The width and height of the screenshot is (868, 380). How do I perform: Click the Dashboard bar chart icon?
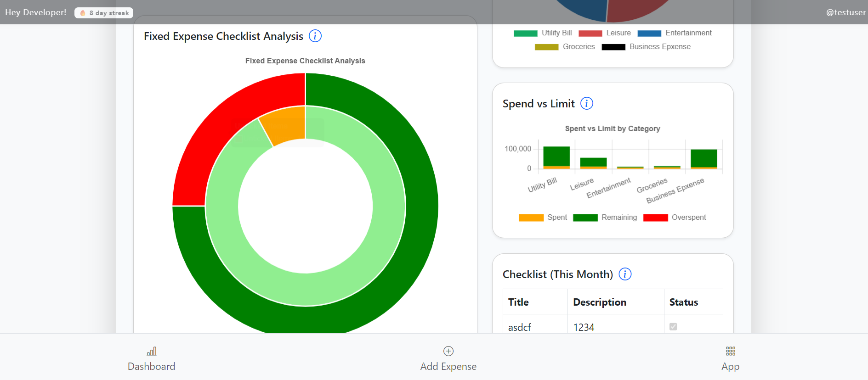pyautogui.click(x=152, y=351)
